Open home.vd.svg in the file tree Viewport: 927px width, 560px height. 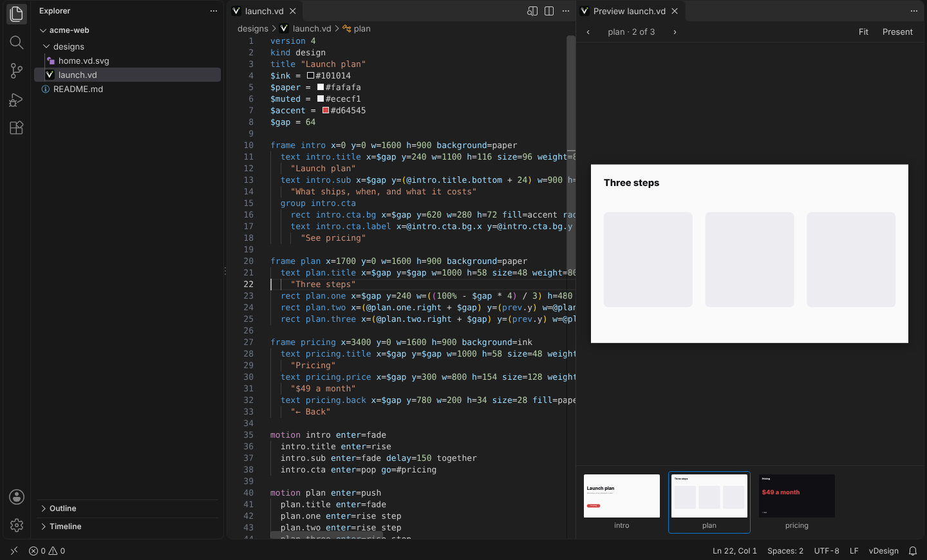pos(127,61)
